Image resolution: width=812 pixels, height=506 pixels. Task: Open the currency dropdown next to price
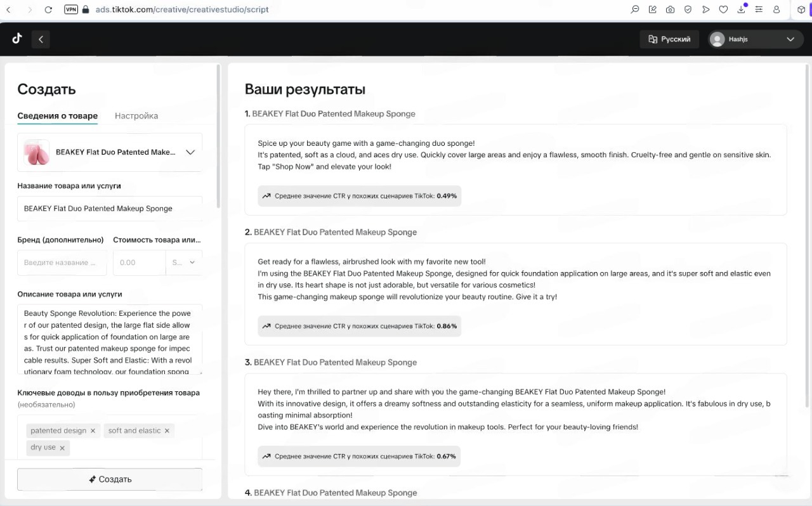coord(184,263)
